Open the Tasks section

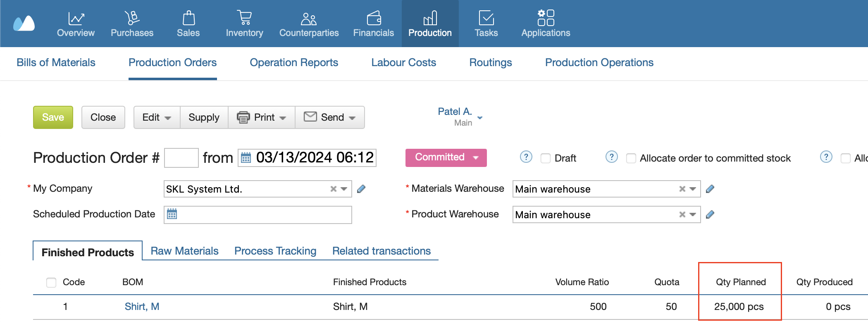486,24
